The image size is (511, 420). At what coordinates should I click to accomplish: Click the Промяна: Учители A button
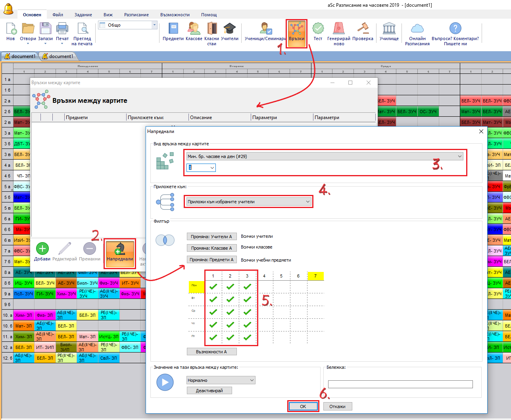[x=211, y=237]
